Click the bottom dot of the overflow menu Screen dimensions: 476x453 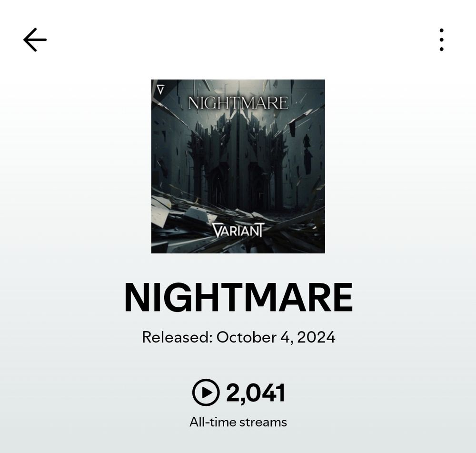pos(441,49)
